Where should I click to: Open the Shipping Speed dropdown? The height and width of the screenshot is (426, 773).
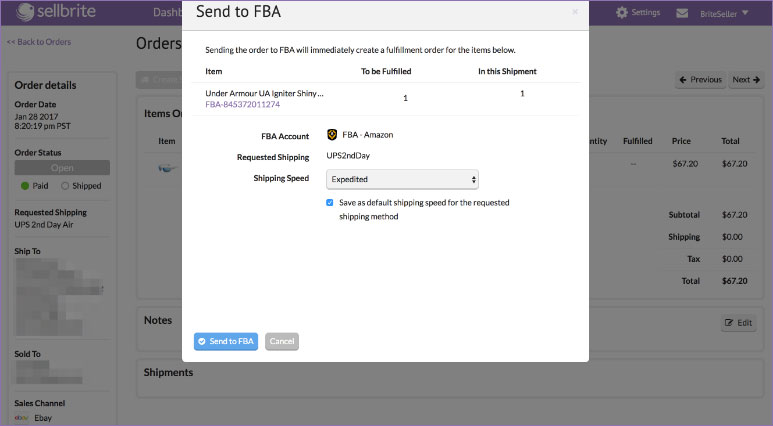pyautogui.click(x=402, y=179)
